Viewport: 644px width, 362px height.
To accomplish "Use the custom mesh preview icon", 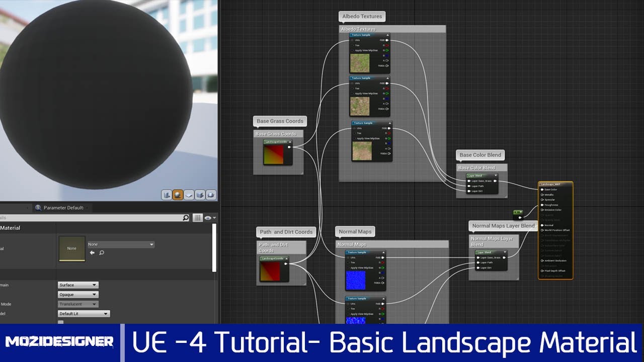I will 211,195.
